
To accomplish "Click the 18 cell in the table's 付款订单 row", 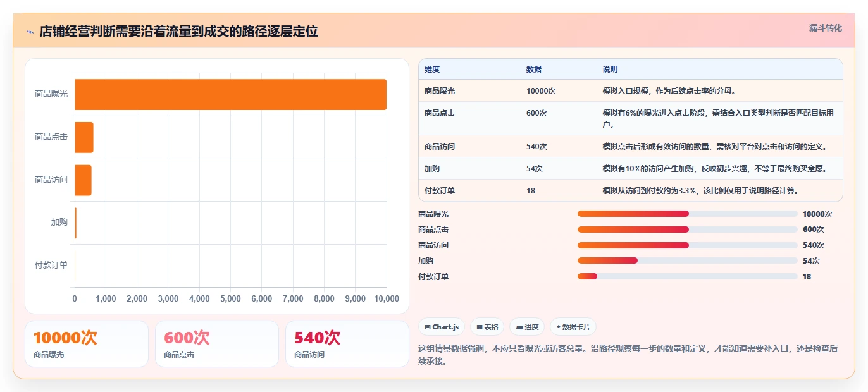I will 531,190.
